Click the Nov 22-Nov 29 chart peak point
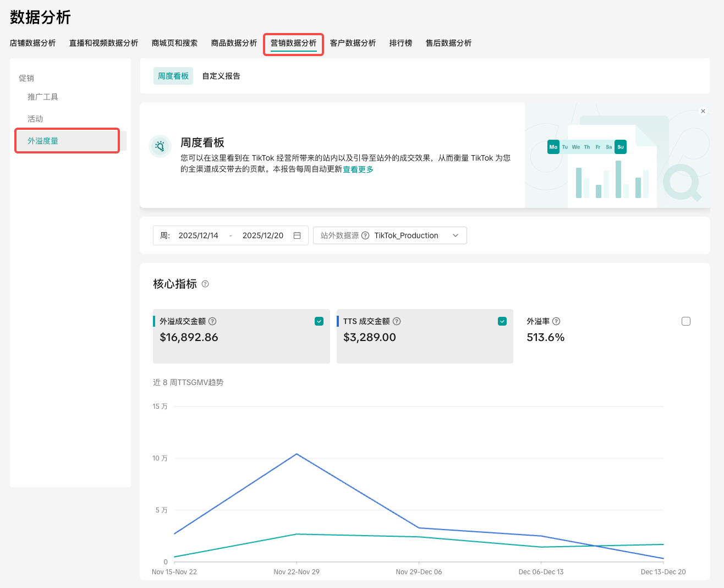 click(297, 454)
